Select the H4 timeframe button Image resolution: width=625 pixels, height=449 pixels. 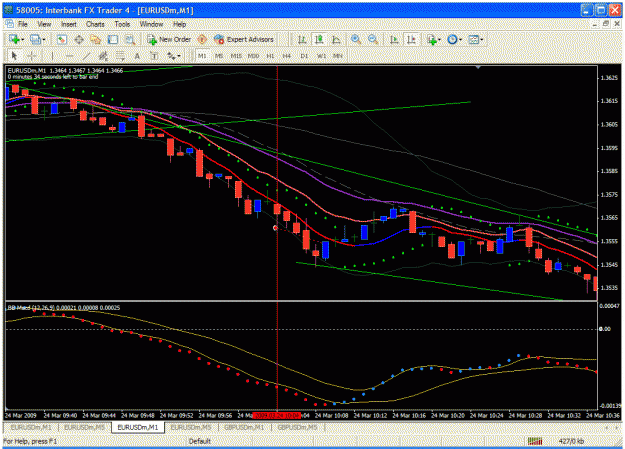pos(287,56)
